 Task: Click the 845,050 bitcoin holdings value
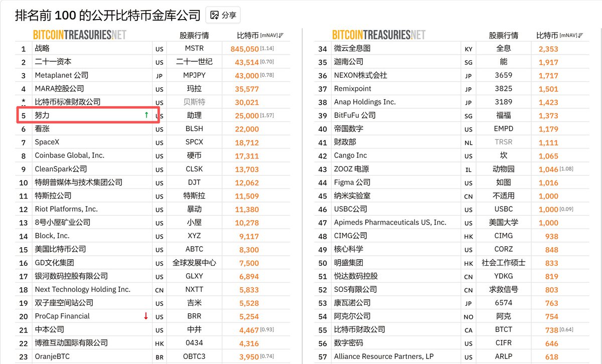point(245,49)
